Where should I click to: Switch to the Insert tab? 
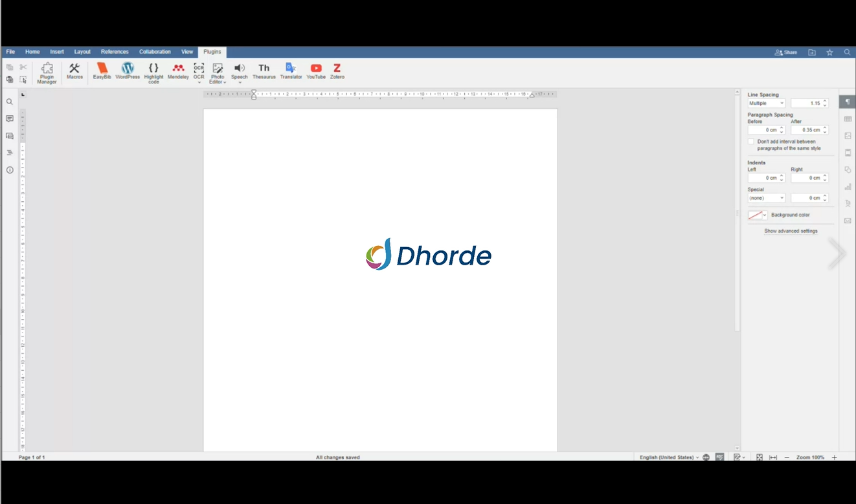click(57, 52)
